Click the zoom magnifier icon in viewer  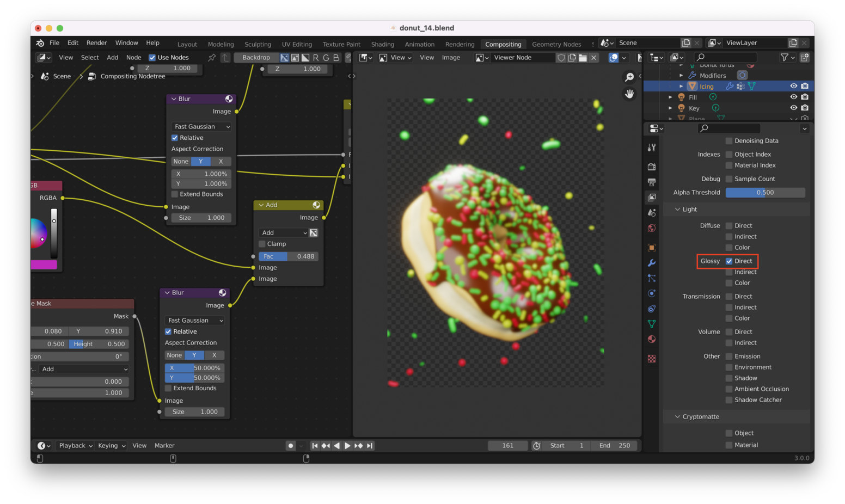629,77
